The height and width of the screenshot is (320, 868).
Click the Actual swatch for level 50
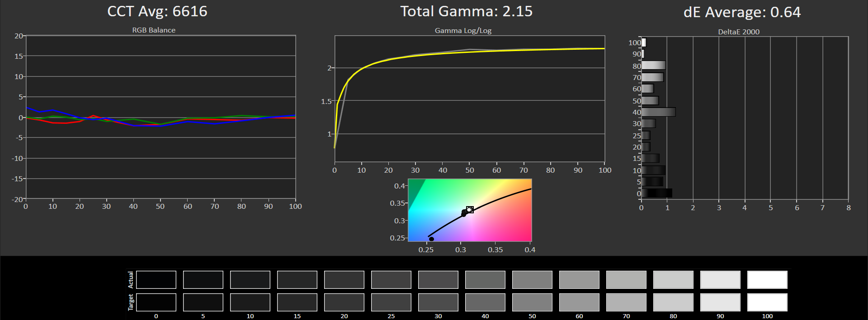(532, 280)
